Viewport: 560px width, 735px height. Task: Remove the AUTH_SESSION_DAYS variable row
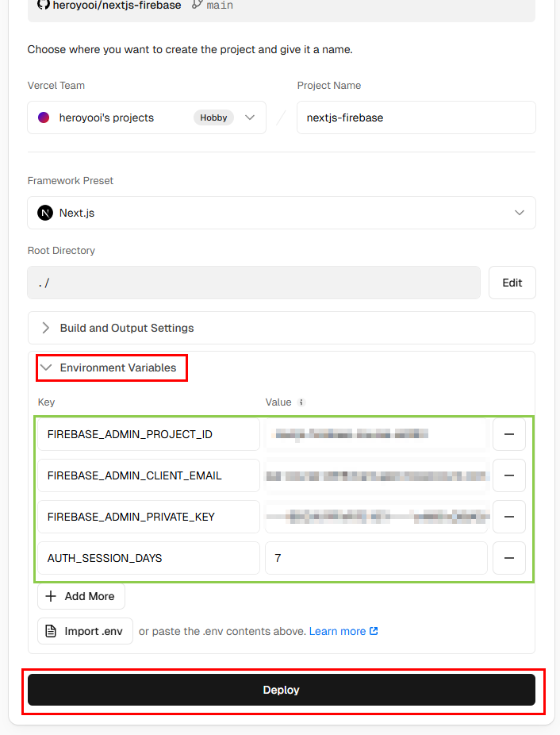pos(509,558)
